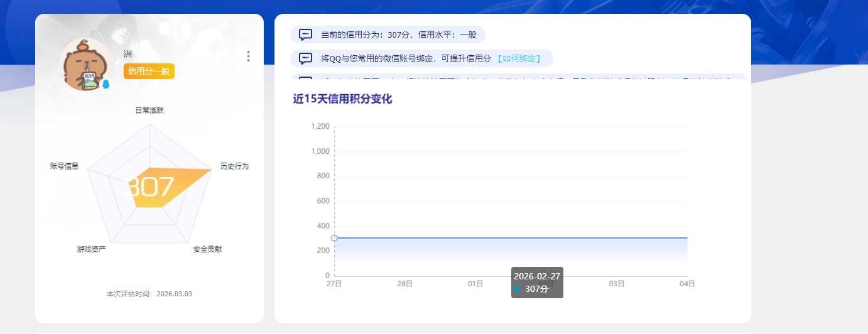Click the 2026-02-27 tooltip box

[537, 283]
